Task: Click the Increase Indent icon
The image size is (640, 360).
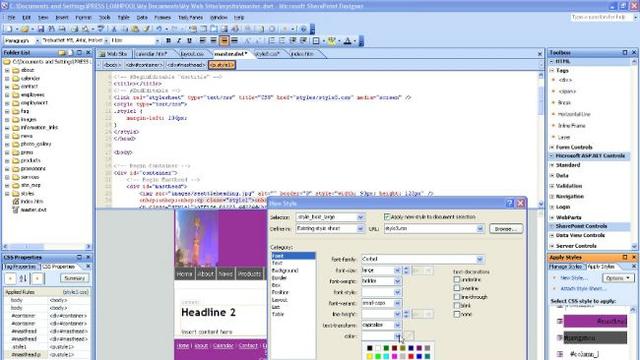Action: point(303,41)
